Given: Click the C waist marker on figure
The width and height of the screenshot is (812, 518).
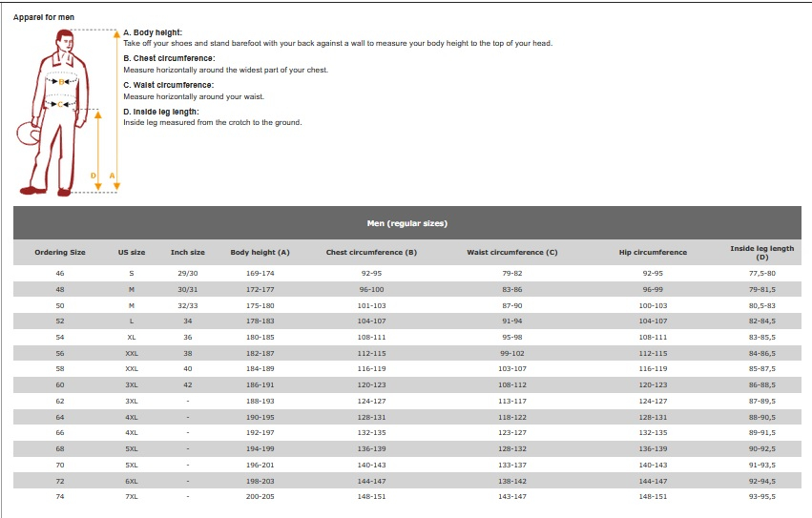Looking at the screenshot, I should [61, 104].
